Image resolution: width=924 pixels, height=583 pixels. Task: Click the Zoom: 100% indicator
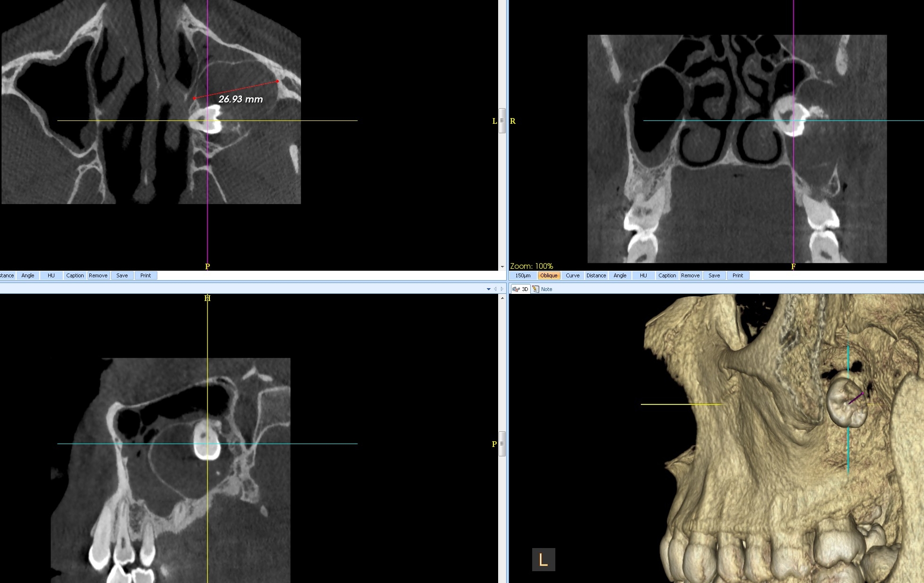(x=532, y=266)
